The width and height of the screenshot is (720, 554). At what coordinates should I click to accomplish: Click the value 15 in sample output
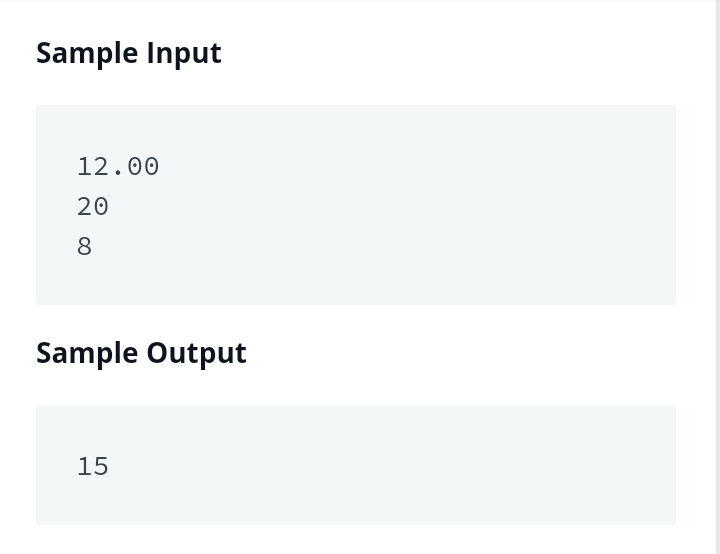tap(93, 466)
